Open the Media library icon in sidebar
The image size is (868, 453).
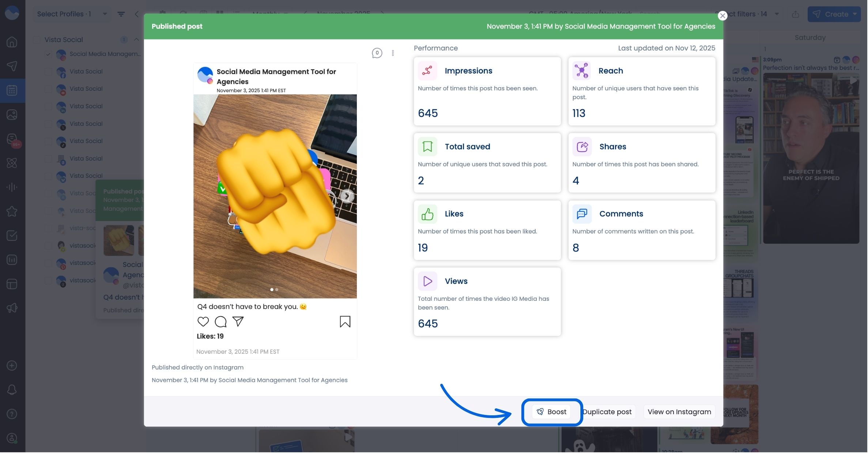point(12,114)
